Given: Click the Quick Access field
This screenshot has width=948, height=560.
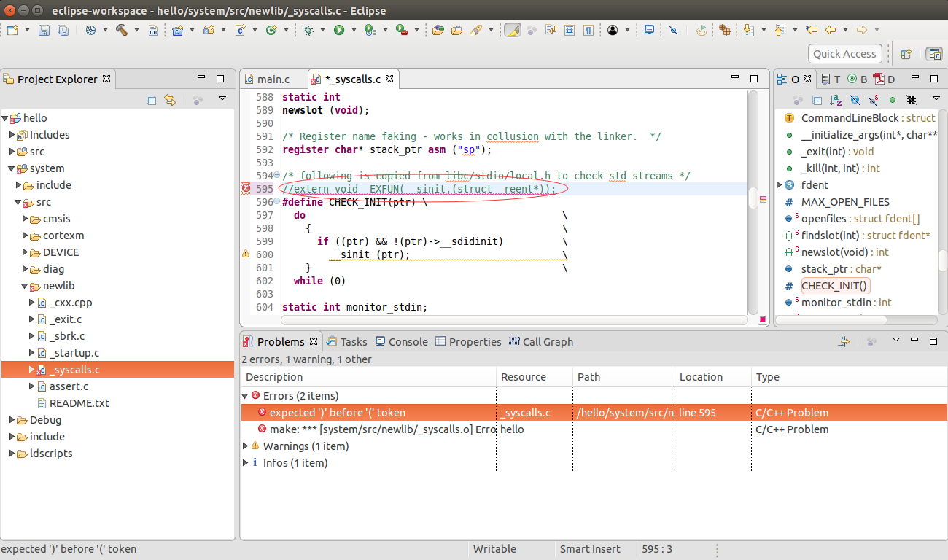Looking at the screenshot, I should [843, 53].
